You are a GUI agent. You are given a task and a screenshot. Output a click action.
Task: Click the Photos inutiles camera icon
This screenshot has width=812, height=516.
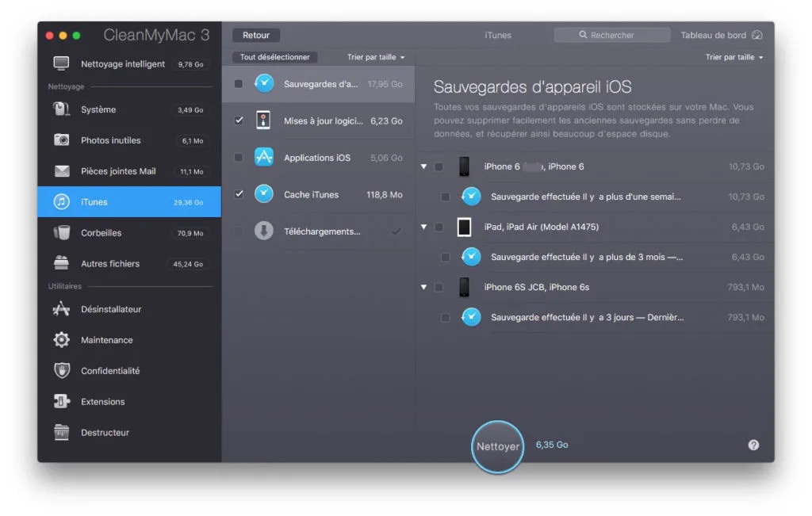[61, 140]
